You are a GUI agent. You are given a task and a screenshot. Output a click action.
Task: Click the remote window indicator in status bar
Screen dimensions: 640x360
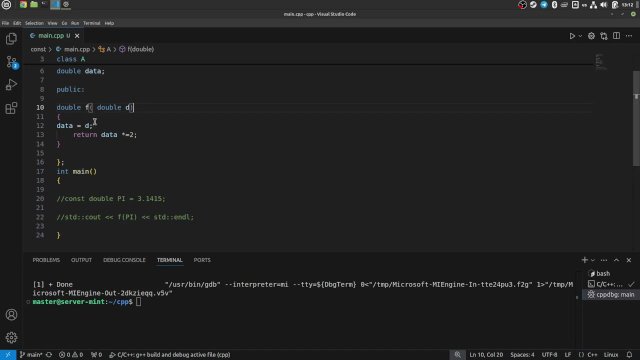click(x=8, y=355)
